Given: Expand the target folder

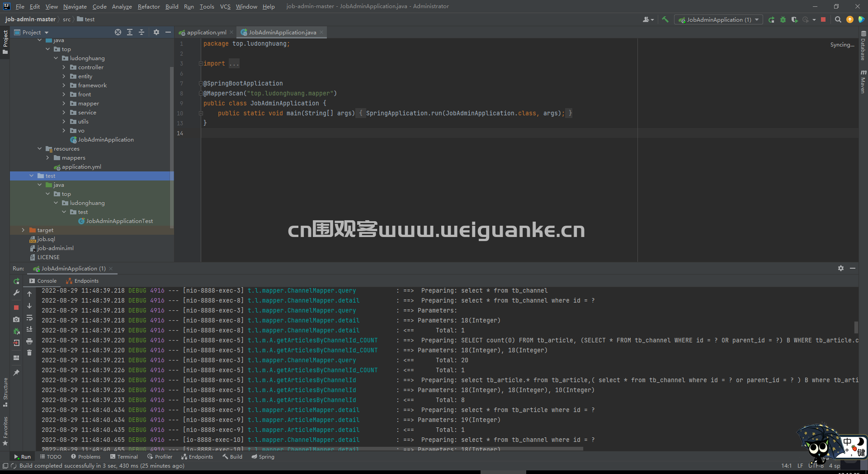Looking at the screenshot, I should pos(23,230).
